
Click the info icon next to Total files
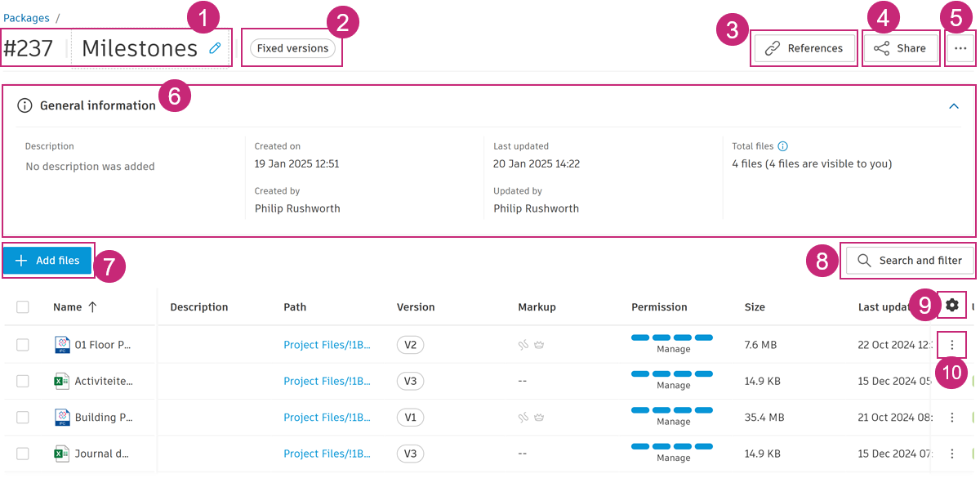(x=782, y=146)
